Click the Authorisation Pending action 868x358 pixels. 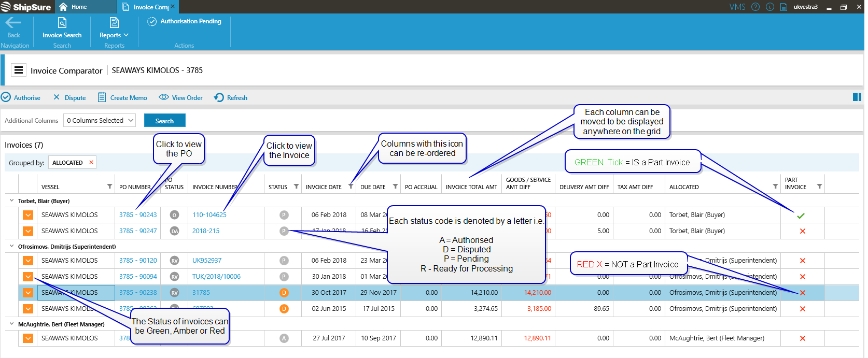point(185,21)
